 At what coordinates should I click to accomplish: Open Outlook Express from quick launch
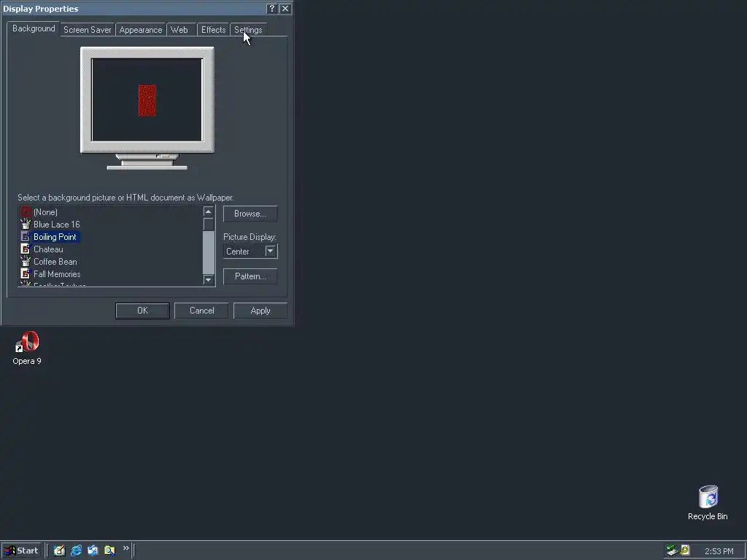93,551
